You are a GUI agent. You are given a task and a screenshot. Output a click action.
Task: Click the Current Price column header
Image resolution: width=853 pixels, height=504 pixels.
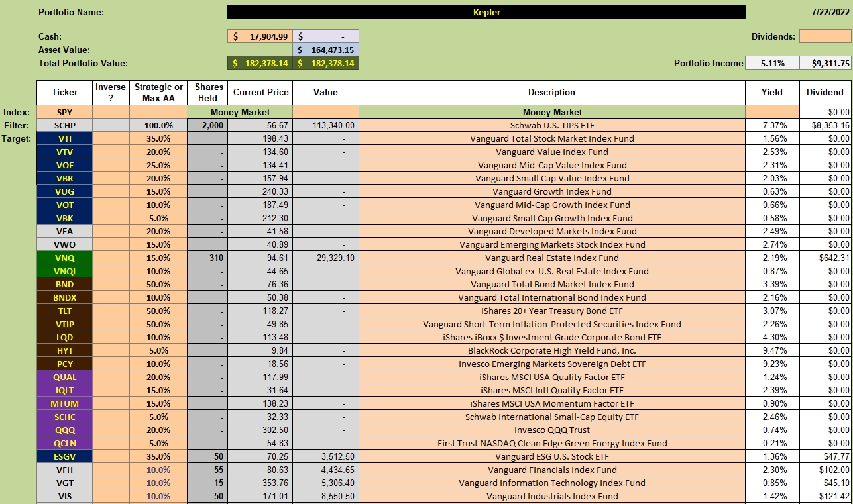(260, 93)
